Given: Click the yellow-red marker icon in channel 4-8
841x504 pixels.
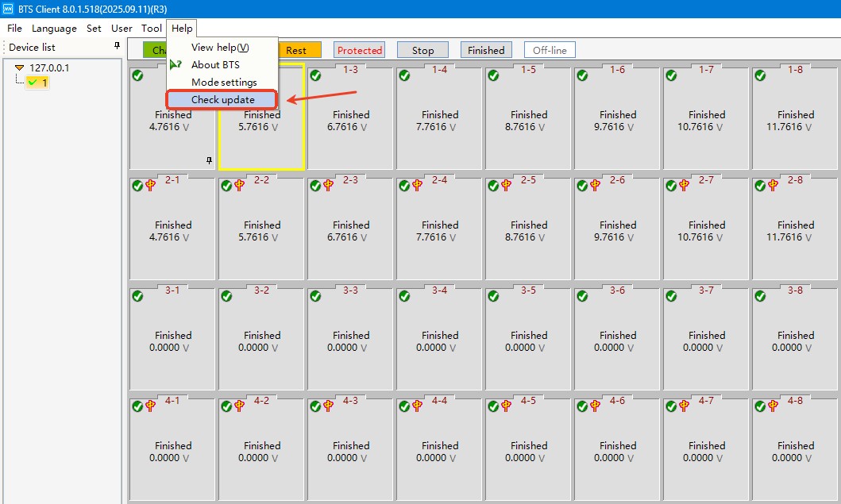Looking at the screenshot, I should [x=773, y=406].
